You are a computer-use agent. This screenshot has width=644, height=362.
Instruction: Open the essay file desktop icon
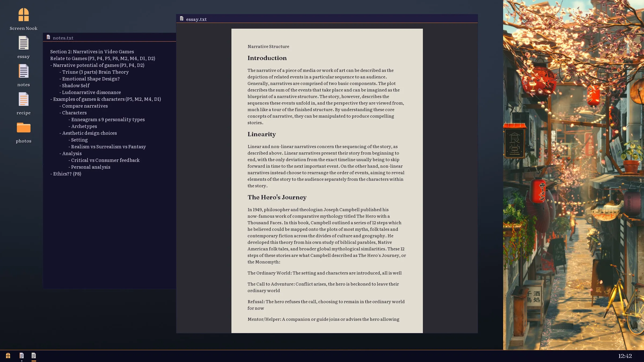point(24,43)
